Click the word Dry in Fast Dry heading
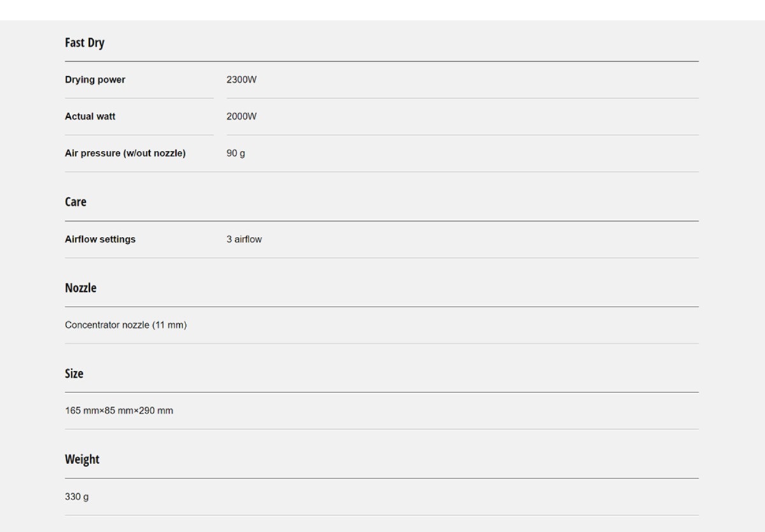This screenshot has width=765, height=532. coord(96,43)
